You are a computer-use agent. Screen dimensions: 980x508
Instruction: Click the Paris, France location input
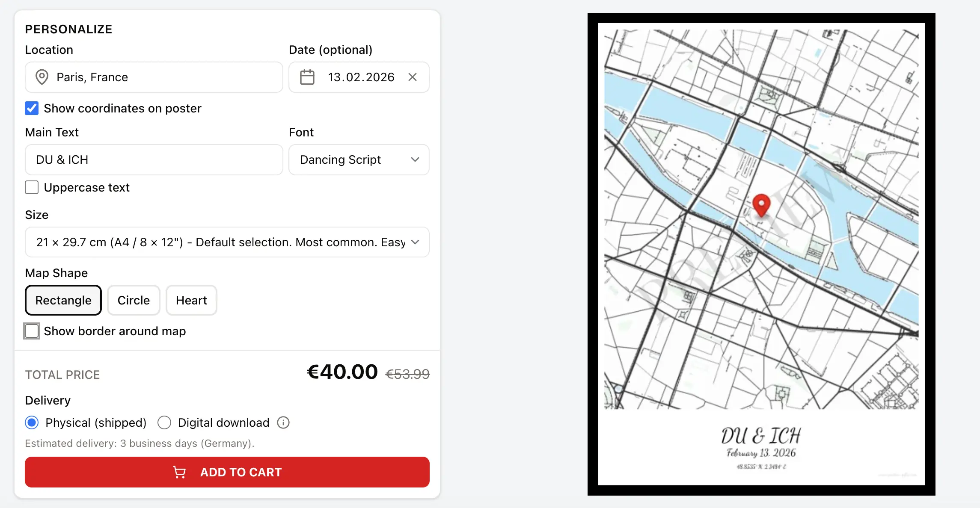pos(163,77)
